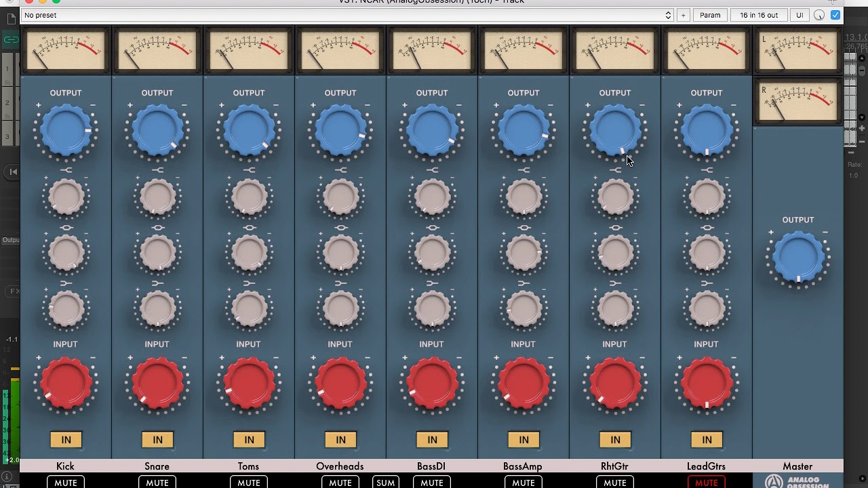868x488 pixels.
Task: Click the Kick low-shelf EQ knob
Action: click(x=66, y=308)
